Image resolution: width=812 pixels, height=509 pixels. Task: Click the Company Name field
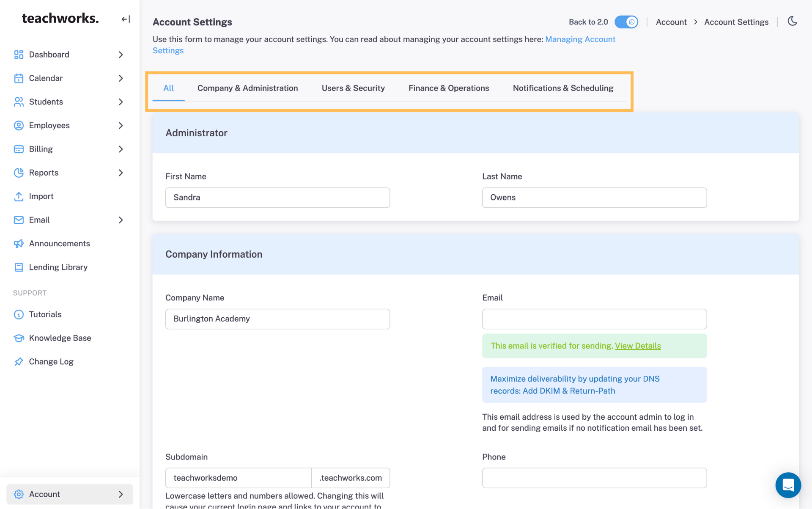point(277,319)
